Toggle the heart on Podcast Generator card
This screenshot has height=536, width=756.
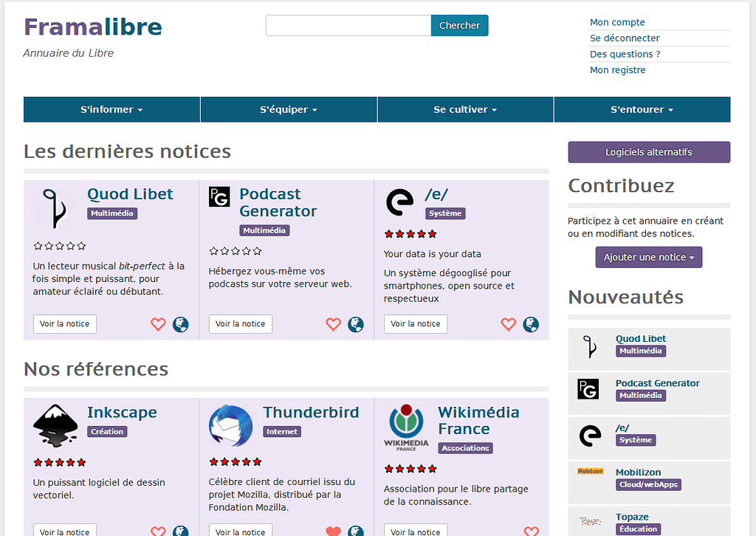tap(333, 324)
